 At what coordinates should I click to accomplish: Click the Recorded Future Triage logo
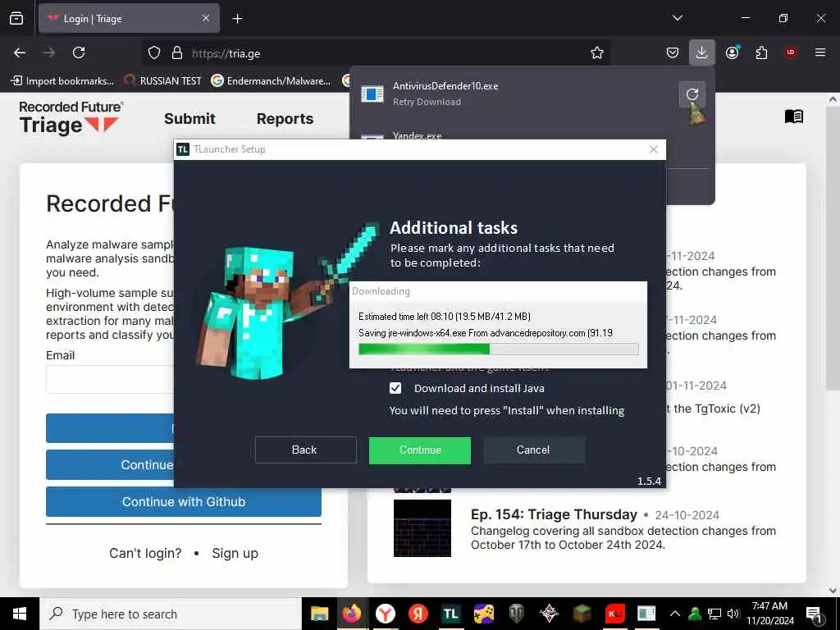coord(71,117)
